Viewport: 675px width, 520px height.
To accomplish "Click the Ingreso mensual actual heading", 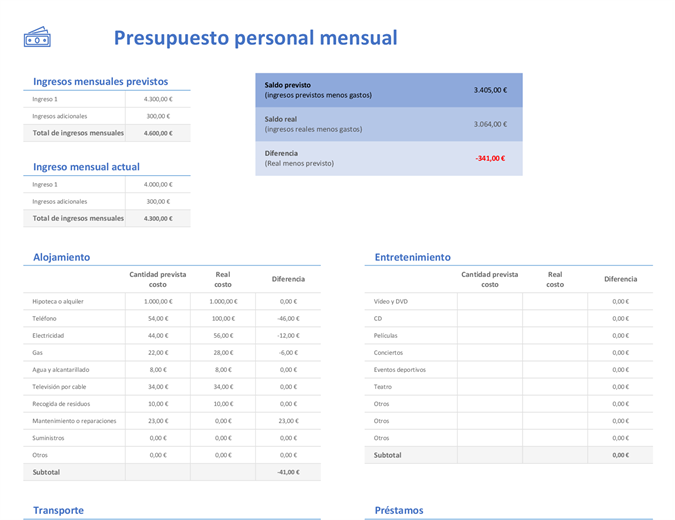I will coord(86,167).
